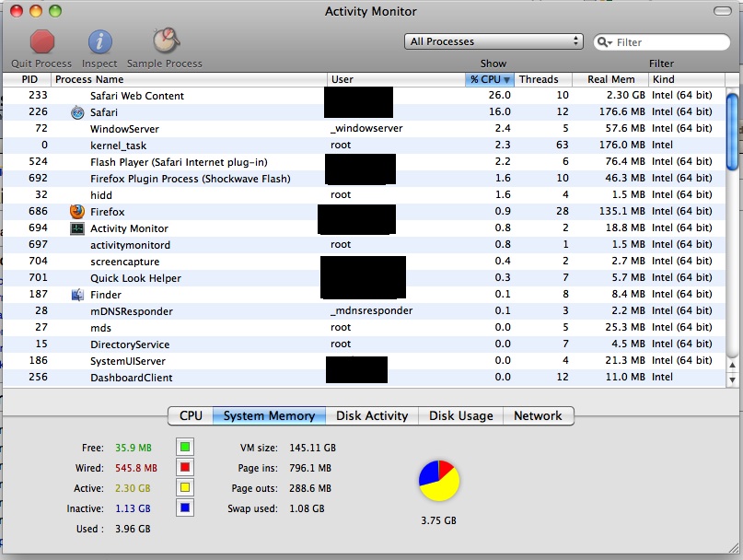Select the WindowServer process row
This screenshot has width=743, height=560.
(364, 129)
